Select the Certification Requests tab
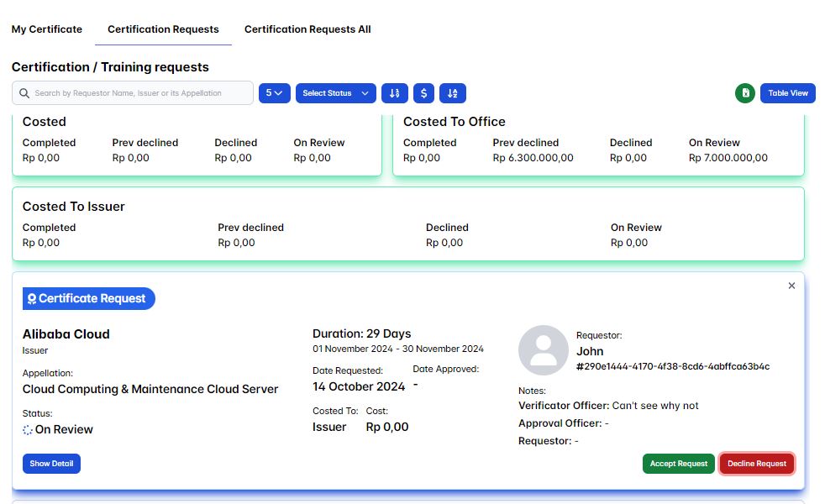 click(x=163, y=29)
